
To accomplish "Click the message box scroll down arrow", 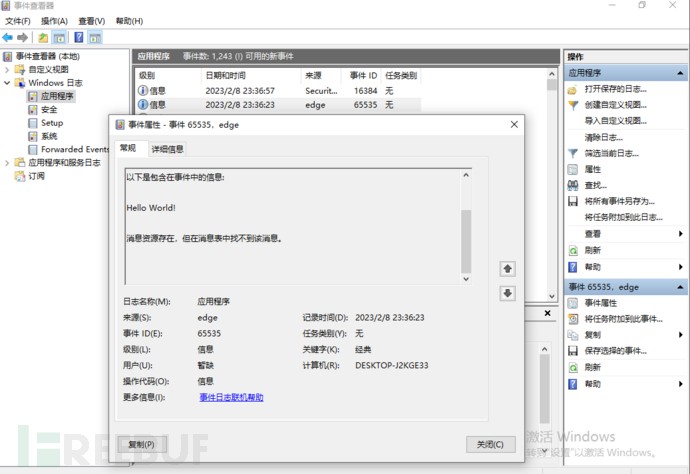I will pos(466,279).
